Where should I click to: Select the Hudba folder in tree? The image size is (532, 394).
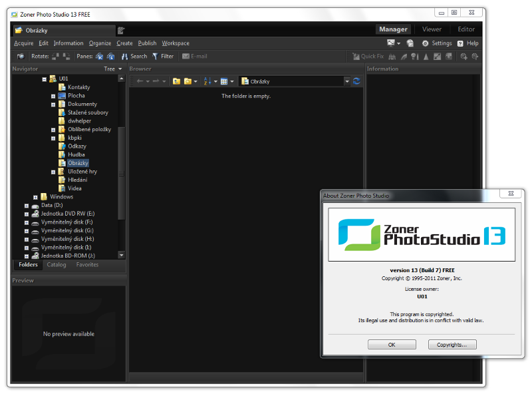[x=76, y=154]
